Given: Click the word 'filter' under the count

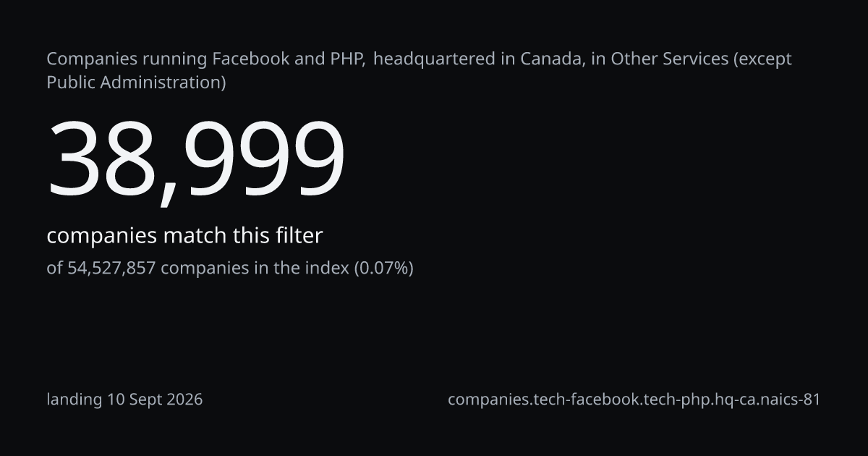Looking at the screenshot, I should tap(299, 236).
